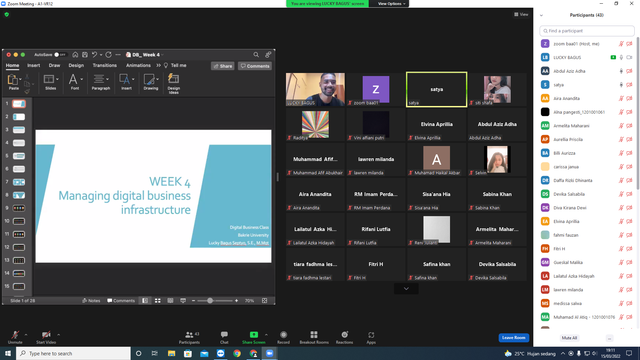640x360 pixels.
Task: Open Notes pane in PowerPoint status bar
Action: pos(91,301)
